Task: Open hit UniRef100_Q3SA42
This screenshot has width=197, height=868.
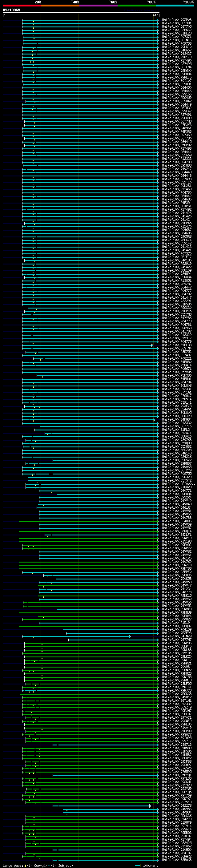Action: [x=177, y=101]
